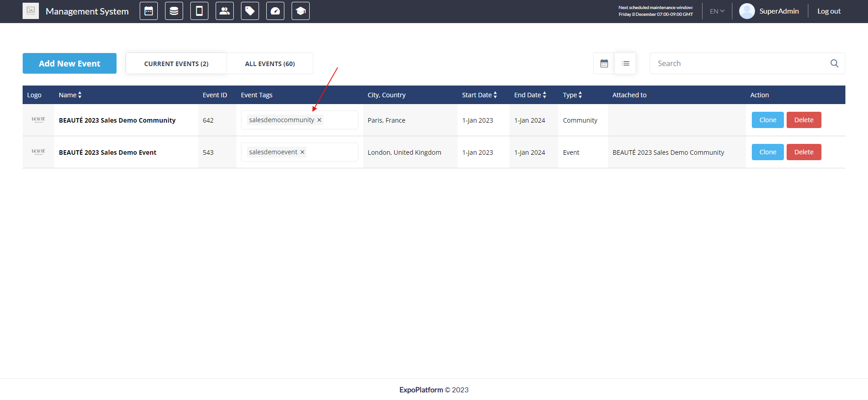
Task: Open the mobile device icon in navbar
Action: coord(199,11)
